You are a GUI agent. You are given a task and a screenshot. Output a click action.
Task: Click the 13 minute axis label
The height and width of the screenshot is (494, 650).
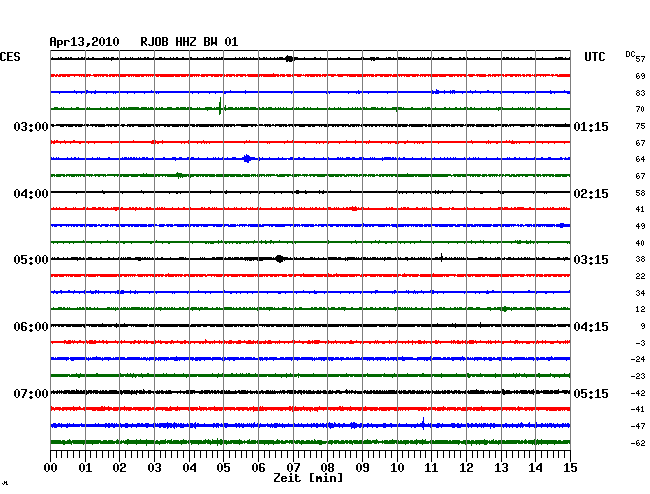coord(501,468)
